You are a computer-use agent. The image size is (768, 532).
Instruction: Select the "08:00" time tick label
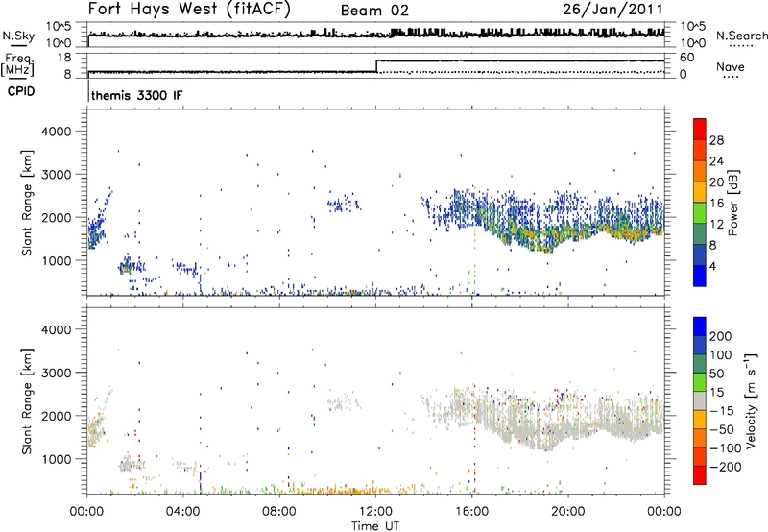(x=279, y=512)
